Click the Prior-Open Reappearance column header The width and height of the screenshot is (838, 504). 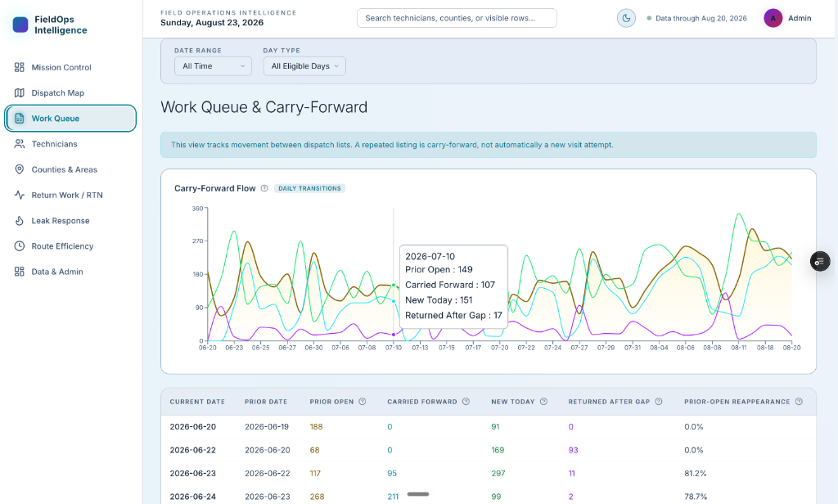pyautogui.click(x=737, y=402)
